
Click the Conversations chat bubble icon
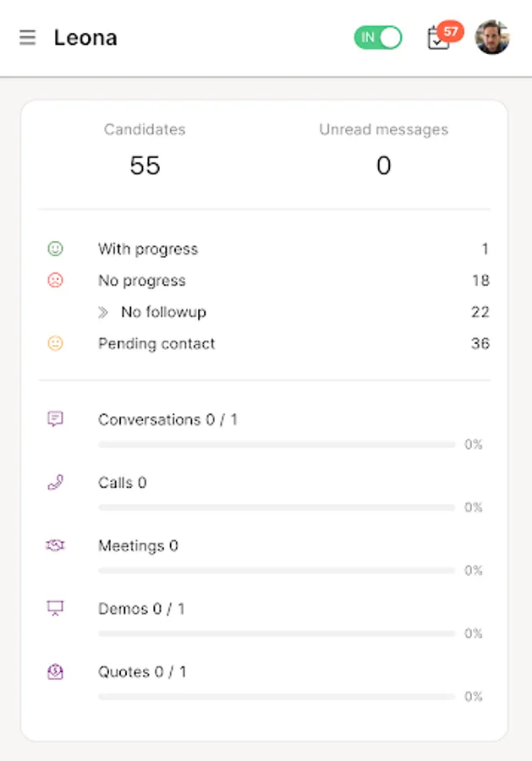55,419
